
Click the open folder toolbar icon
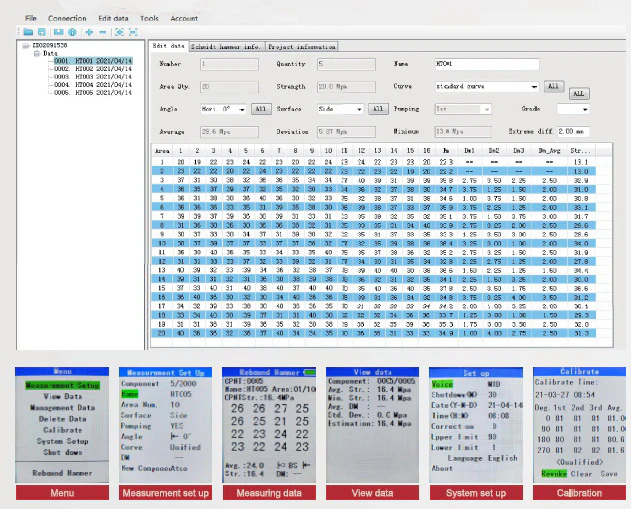click(x=30, y=32)
